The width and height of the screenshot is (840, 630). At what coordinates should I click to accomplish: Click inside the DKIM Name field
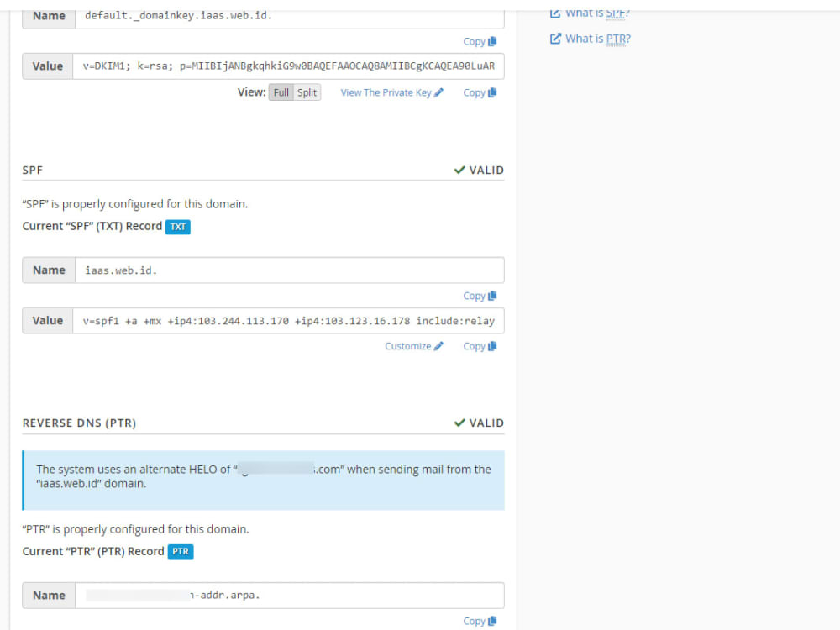289,15
